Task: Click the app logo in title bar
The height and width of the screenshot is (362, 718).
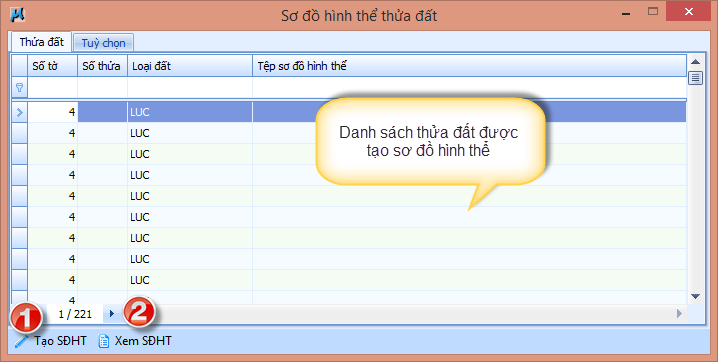Action: tap(17, 15)
